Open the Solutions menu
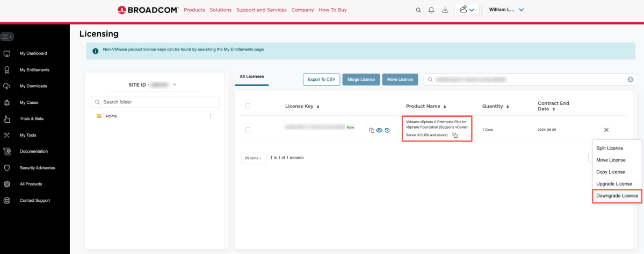The width and height of the screenshot is (644, 254). point(221,10)
